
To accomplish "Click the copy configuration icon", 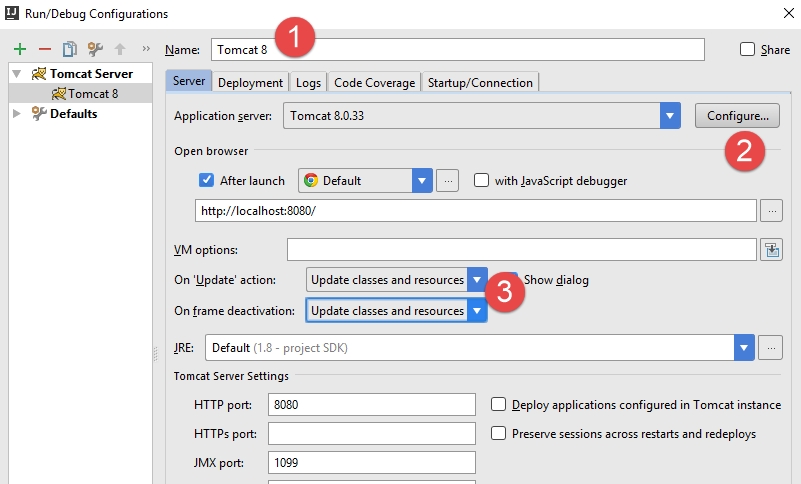I will (x=69, y=49).
